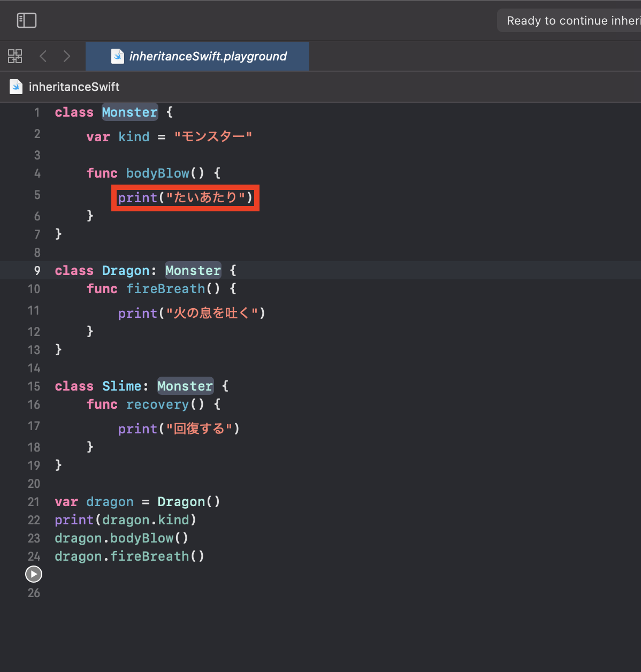The width and height of the screenshot is (641, 672).
Task: Click the inheritanceSwift breadcrumb item
Action: pos(74,87)
